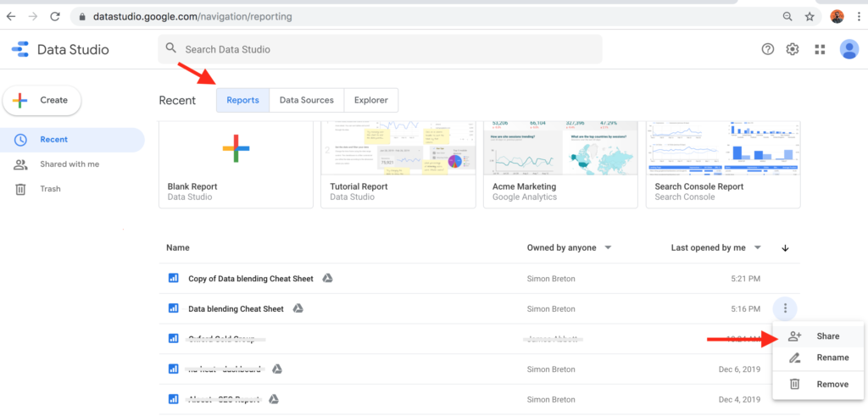Click the lock icon in address bar
The width and height of the screenshot is (868, 416).
(x=82, y=17)
